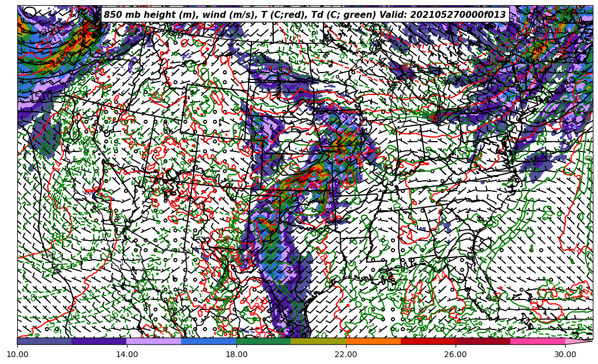
Task: Click the 1510 height contour label
Action: point(40,97)
